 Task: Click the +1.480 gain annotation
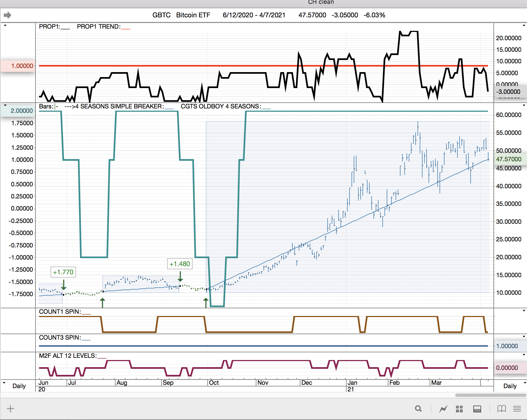coord(180,264)
